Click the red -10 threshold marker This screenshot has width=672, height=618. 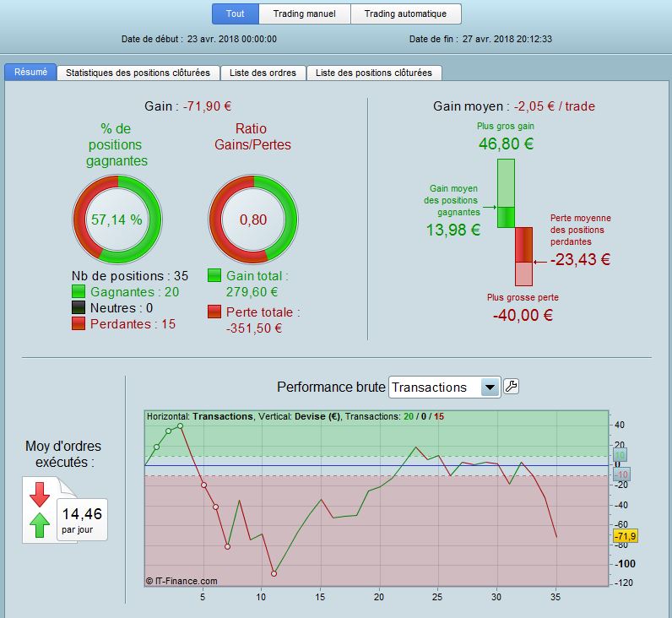(x=621, y=474)
